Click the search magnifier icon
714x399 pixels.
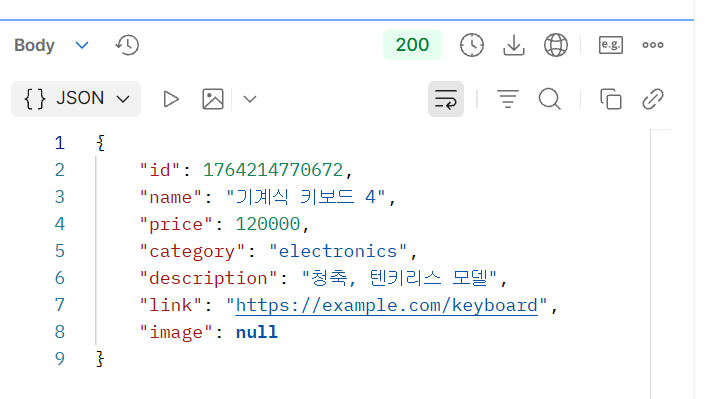pos(550,99)
